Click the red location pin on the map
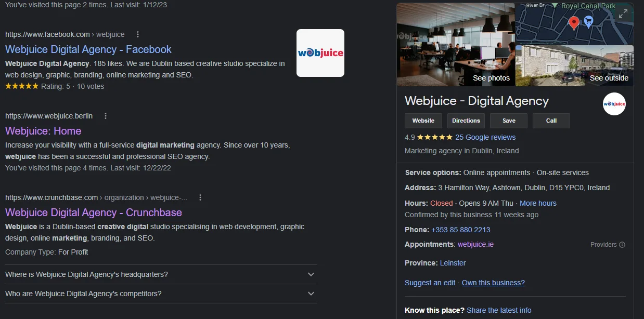Viewport: 644px width, 319px height. pyautogui.click(x=574, y=23)
